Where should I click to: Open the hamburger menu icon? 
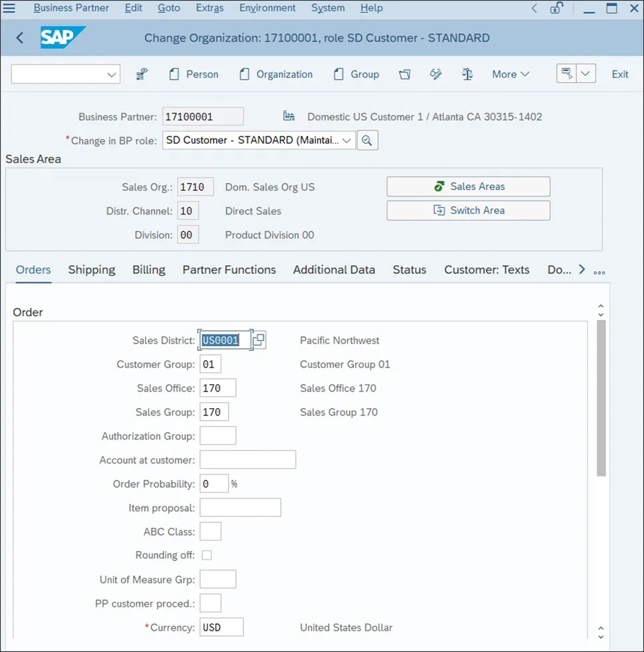tap(9, 8)
